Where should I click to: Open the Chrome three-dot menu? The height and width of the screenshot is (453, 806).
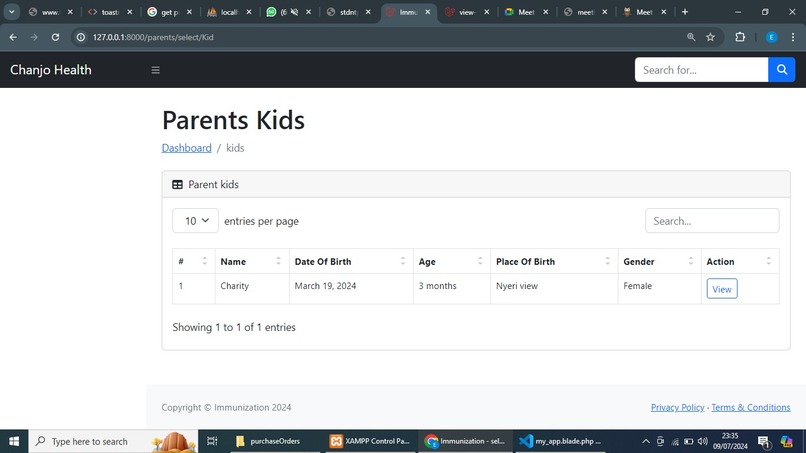[793, 37]
